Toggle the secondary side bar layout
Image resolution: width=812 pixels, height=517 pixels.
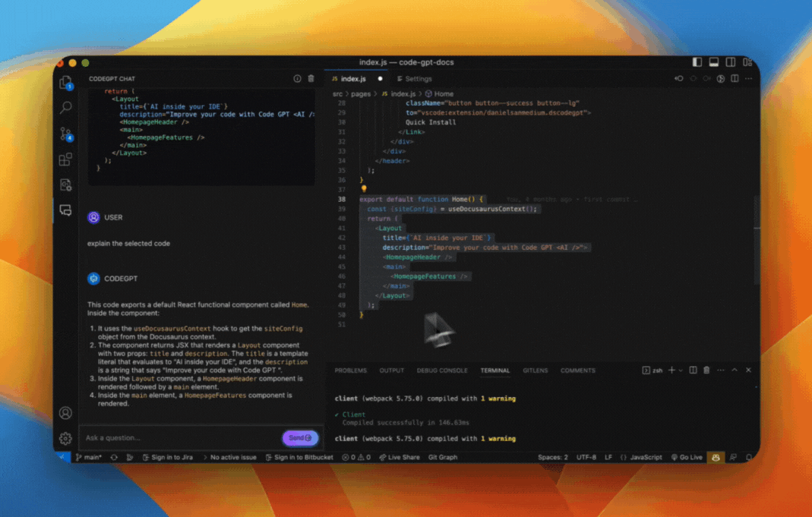[731, 62]
